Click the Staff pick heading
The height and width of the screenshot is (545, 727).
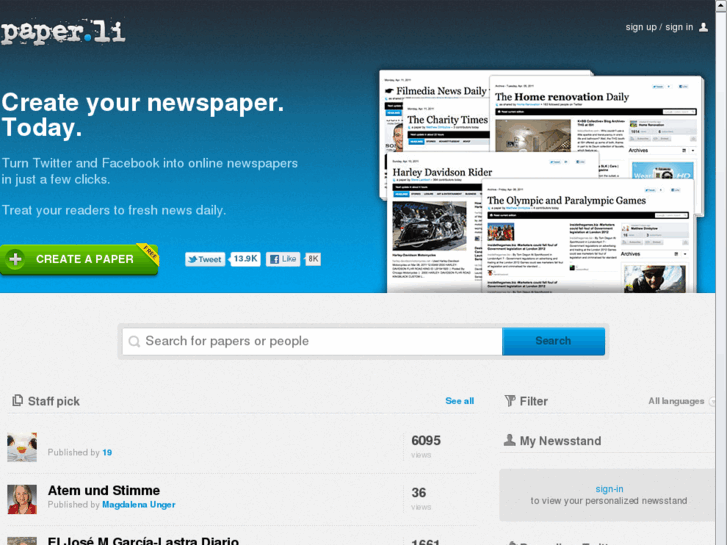pyautogui.click(x=54, y=401)
